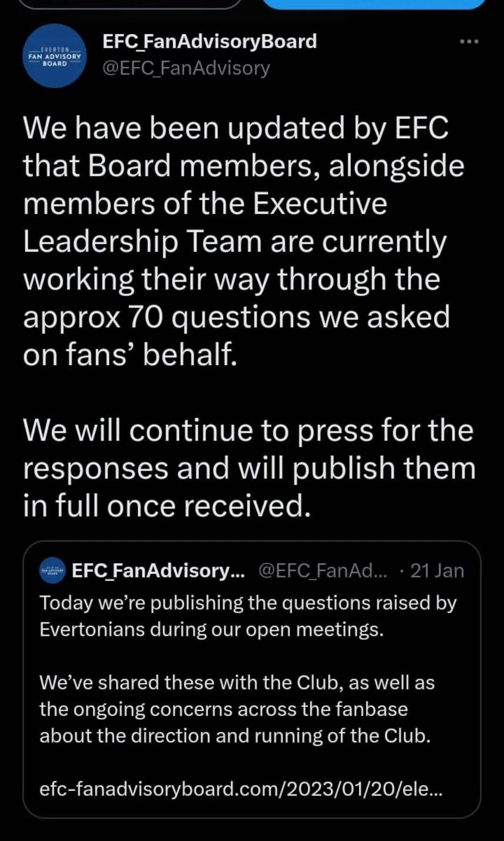The image size is (504, 841).
Task: Open the efc-fanadvisoryboard.com link
Action: (x=241, y=789)
